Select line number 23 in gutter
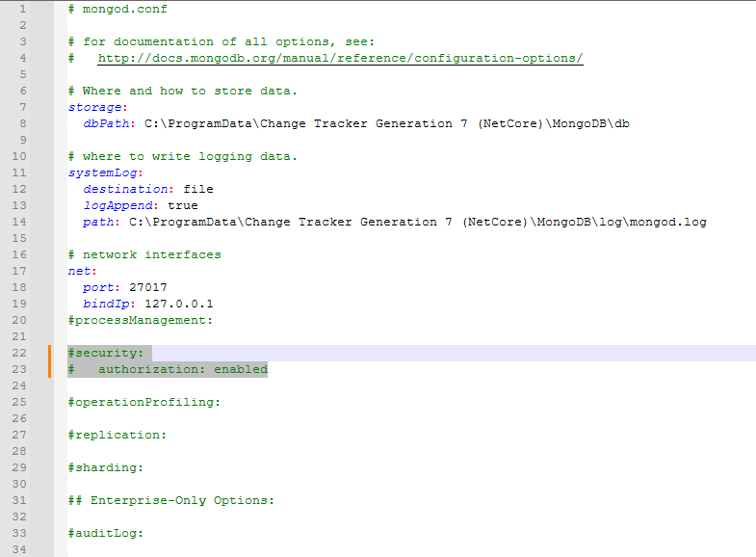The width and height of the screenshot is (756, 557). point(19,369)
